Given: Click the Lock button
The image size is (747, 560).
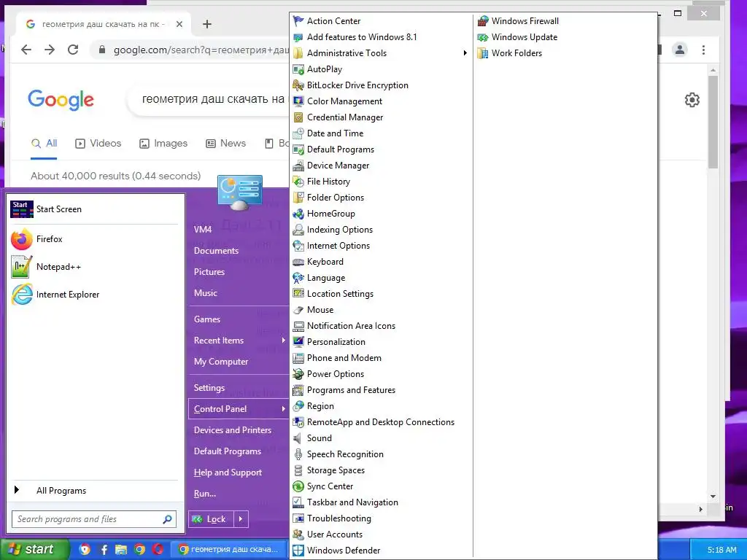Looking at the screenshot, I should pyautogui.click(x=212, y=519).
